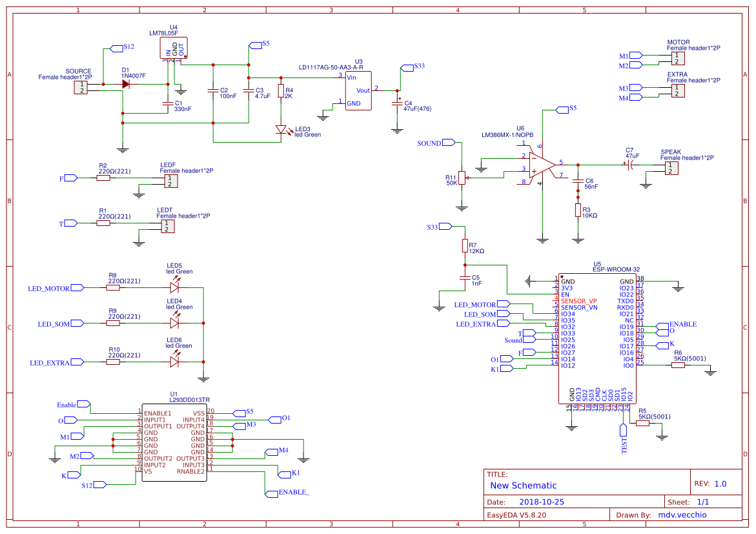This screenshot has width=756, height=534.
Task: Click the red "SENSOR_VP" pin label
Action: [578, 301]
